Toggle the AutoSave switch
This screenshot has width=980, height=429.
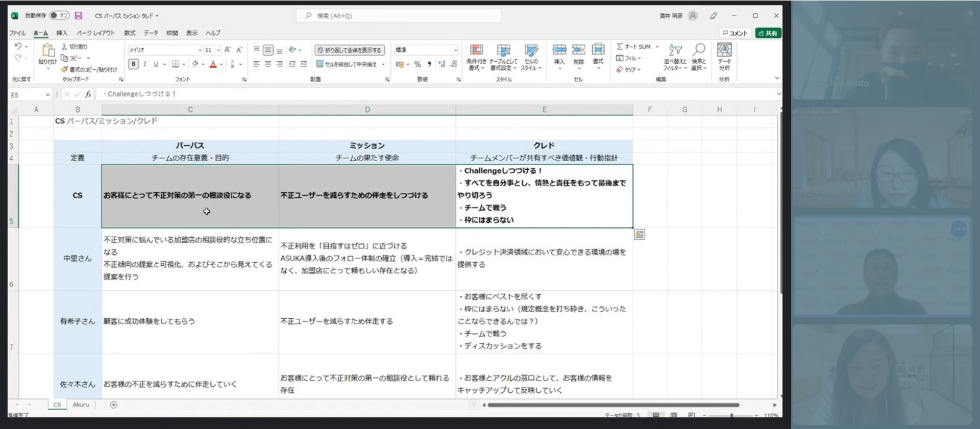[x=59, y=15]
